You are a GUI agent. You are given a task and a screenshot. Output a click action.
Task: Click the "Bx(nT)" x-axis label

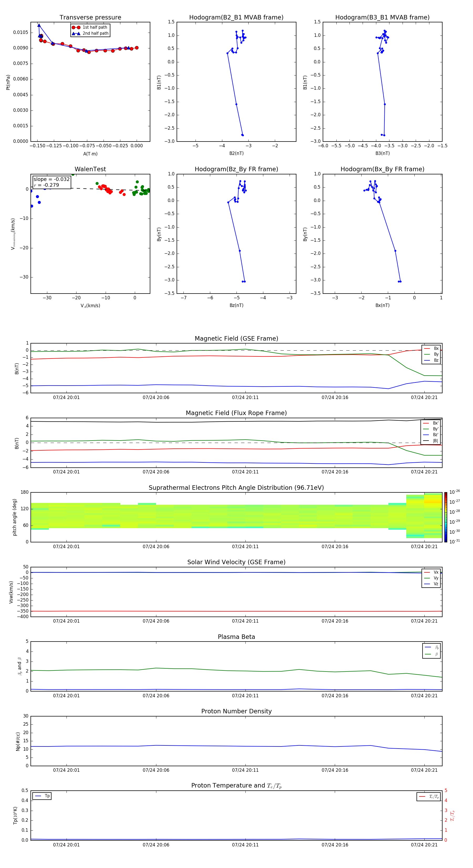point(382,305)
